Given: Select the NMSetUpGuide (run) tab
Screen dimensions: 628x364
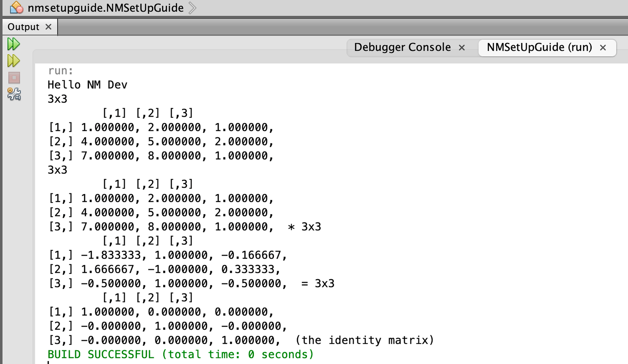Looking at the screenshot, I should pos(539,47).
